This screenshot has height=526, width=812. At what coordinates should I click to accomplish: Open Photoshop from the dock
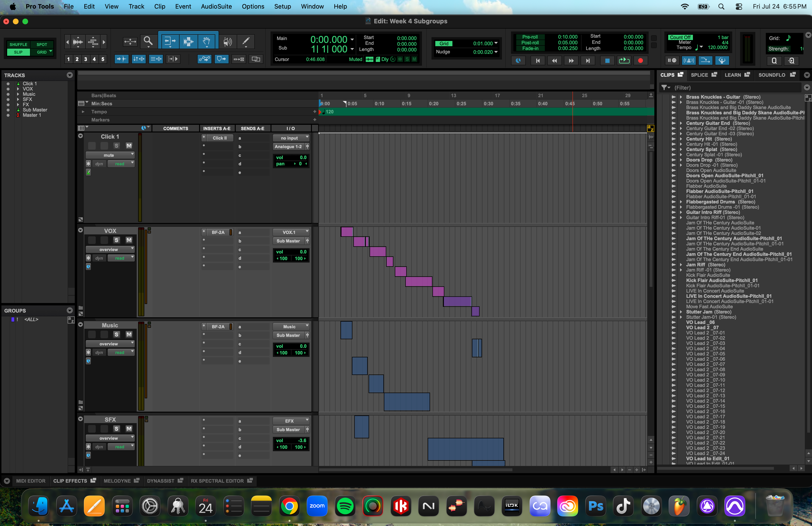pyautogui.click(x=595, y=506)
